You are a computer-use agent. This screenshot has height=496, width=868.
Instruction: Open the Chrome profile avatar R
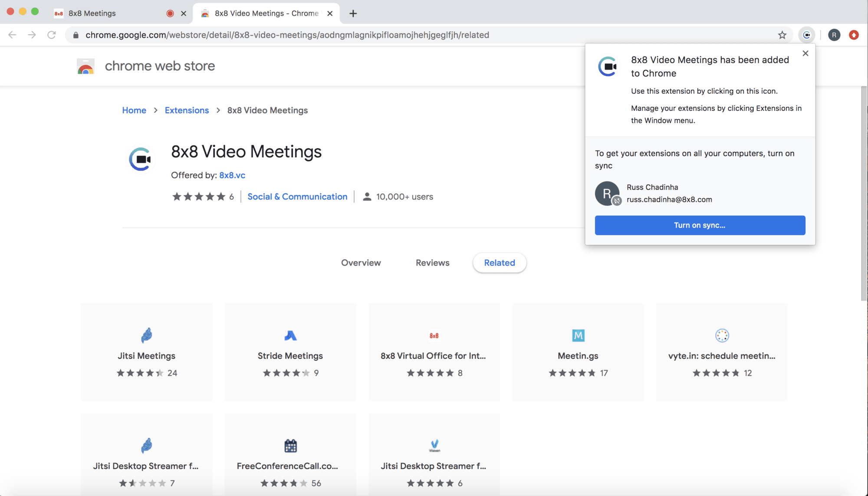(834, 35)
